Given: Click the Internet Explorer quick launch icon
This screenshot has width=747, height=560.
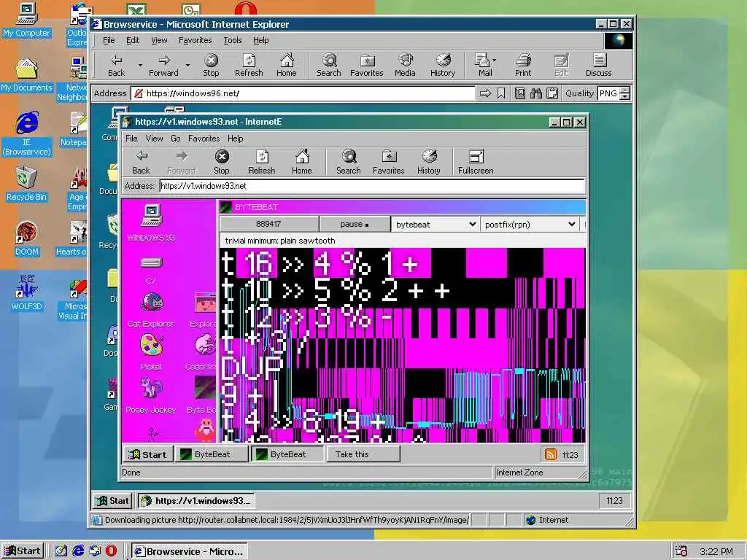Looking at the screenshot, I should point(78,551).
